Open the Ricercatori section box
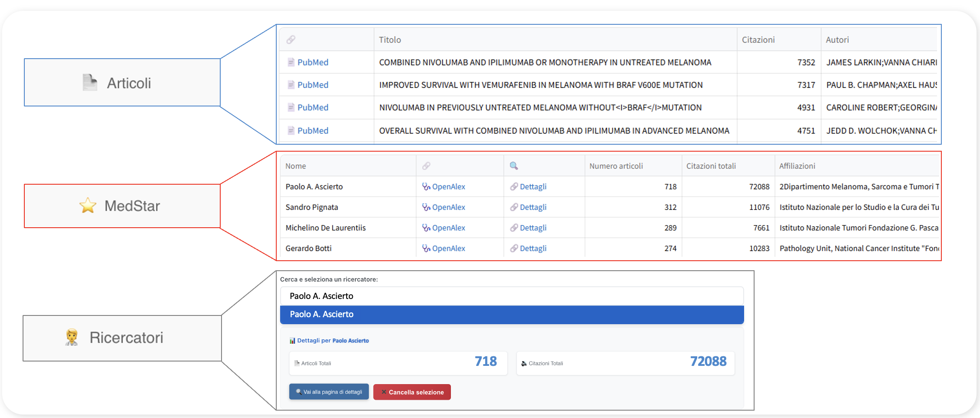The height and width of the screenshot is (418, 980). pyautogui.click(x=122, y=338)
